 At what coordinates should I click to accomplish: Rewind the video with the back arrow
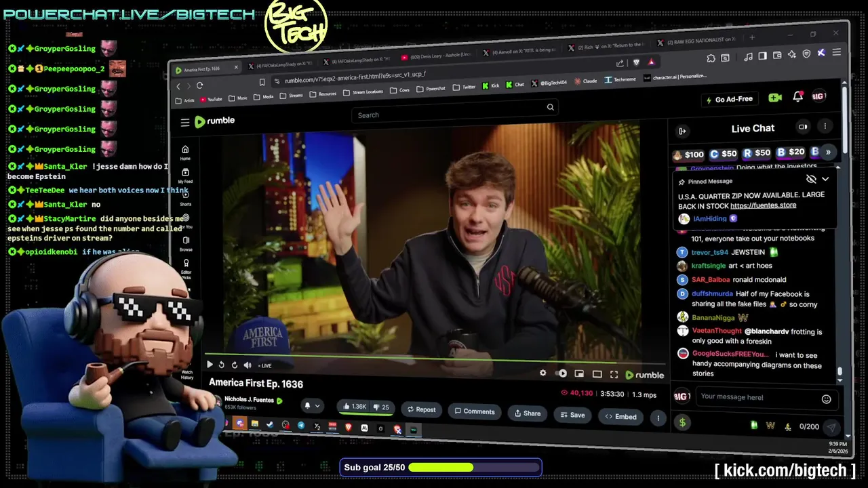221,365
